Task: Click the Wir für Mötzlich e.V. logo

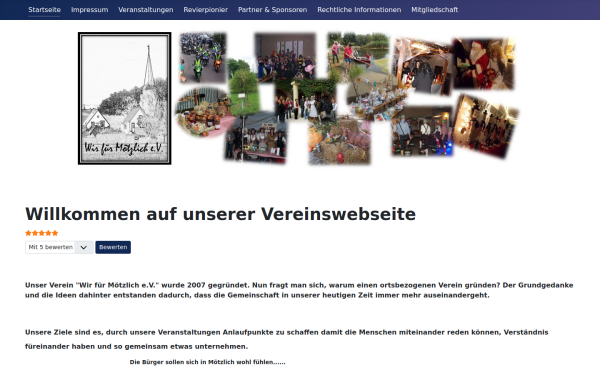Action: [x=125, y=98]
